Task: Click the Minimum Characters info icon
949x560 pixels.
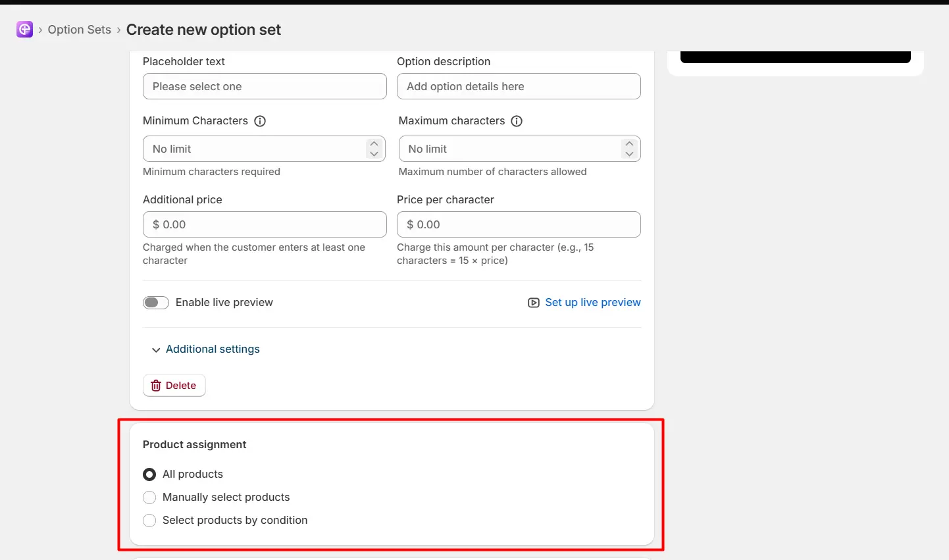Action: [260, 121]
